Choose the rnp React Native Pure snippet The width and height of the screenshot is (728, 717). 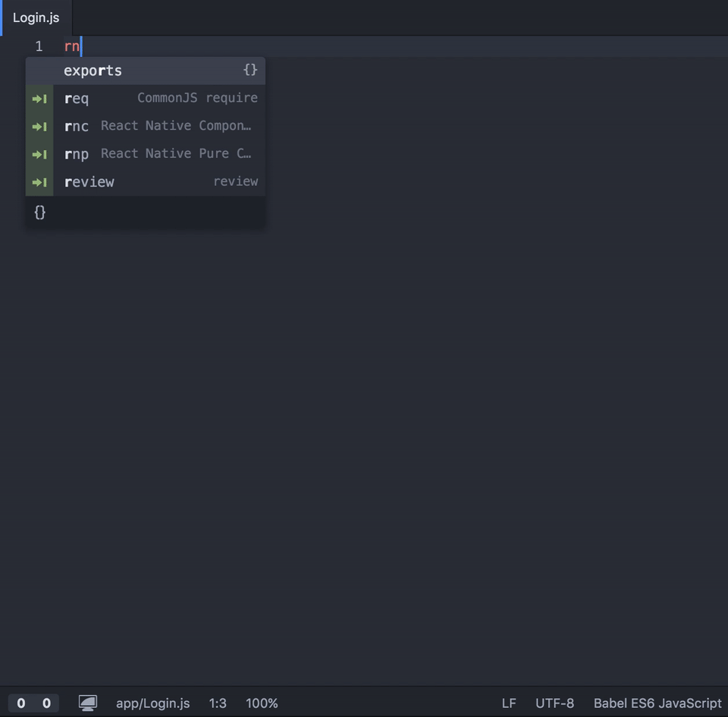(x=146, y=154)
